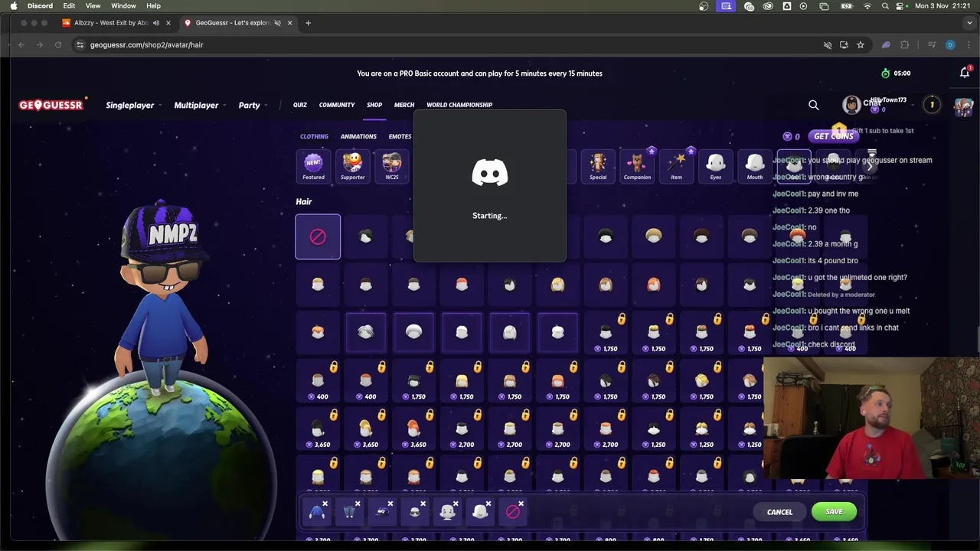This screenshot has height=551, width=980.
Task: Switch to the Clothing tab
Action: click(x=314, y=136)
